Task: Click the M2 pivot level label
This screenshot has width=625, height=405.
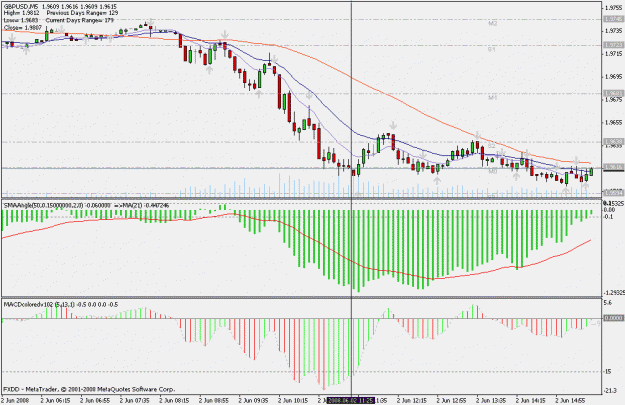Action: tap(493, 24)
